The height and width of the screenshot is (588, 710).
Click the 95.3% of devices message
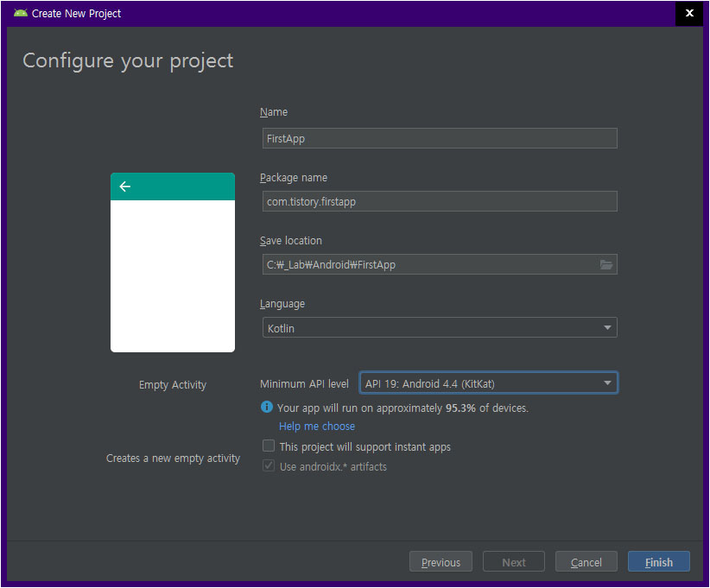pos(403,408)
